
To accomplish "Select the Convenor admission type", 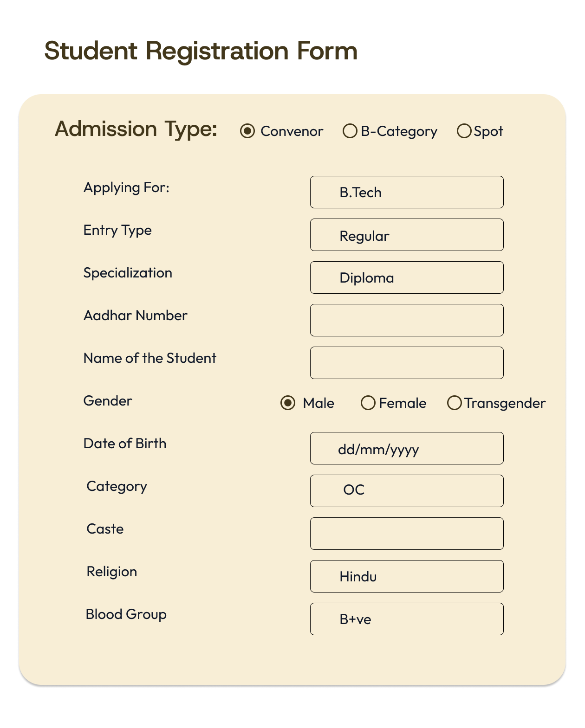I will point(247,131).
